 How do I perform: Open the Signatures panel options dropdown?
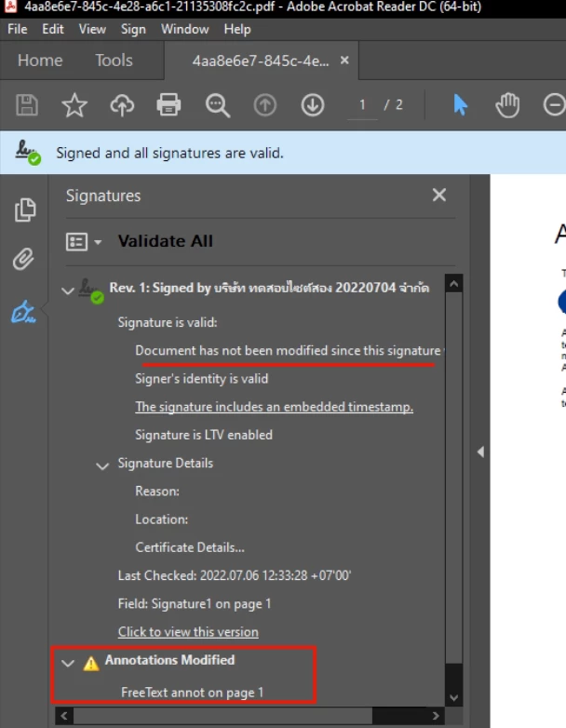[x=84, y=241]
